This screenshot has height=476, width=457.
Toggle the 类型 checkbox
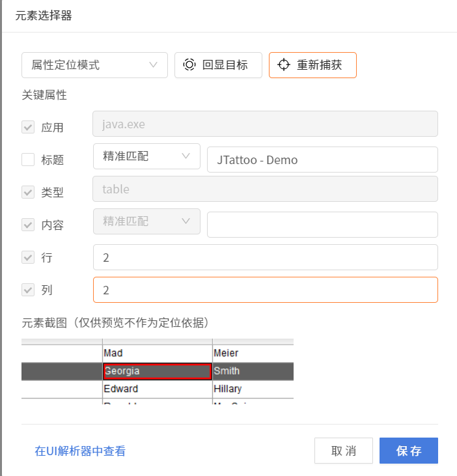(28, 192)
